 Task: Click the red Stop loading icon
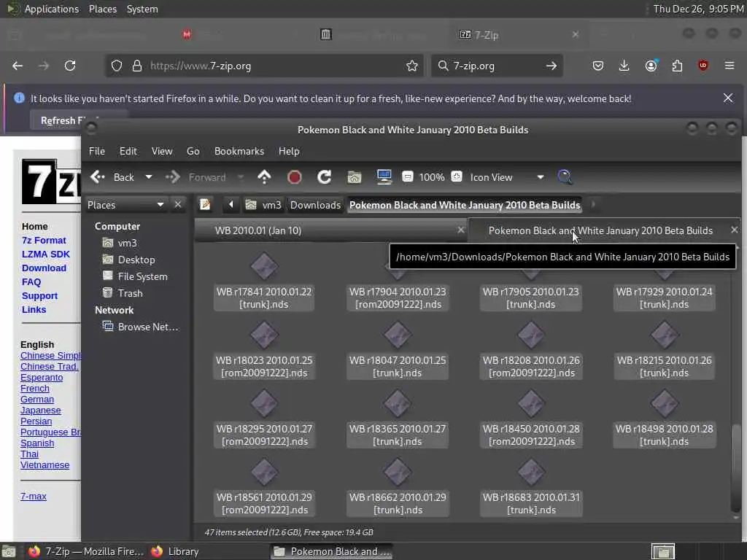[x=295, y=177]
